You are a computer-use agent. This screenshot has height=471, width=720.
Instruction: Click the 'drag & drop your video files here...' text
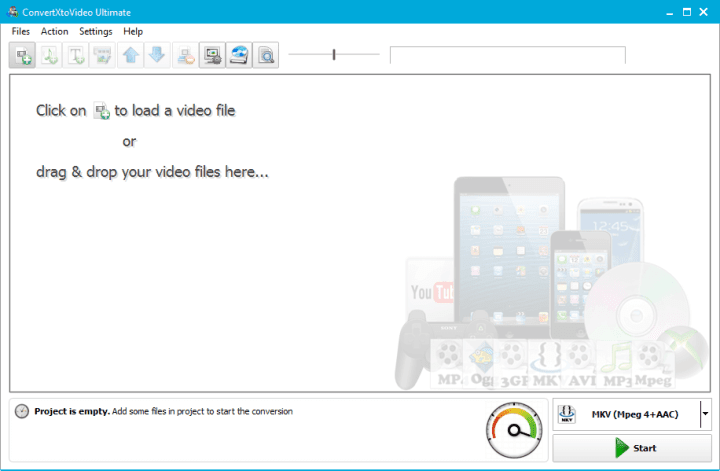[152, 172]
